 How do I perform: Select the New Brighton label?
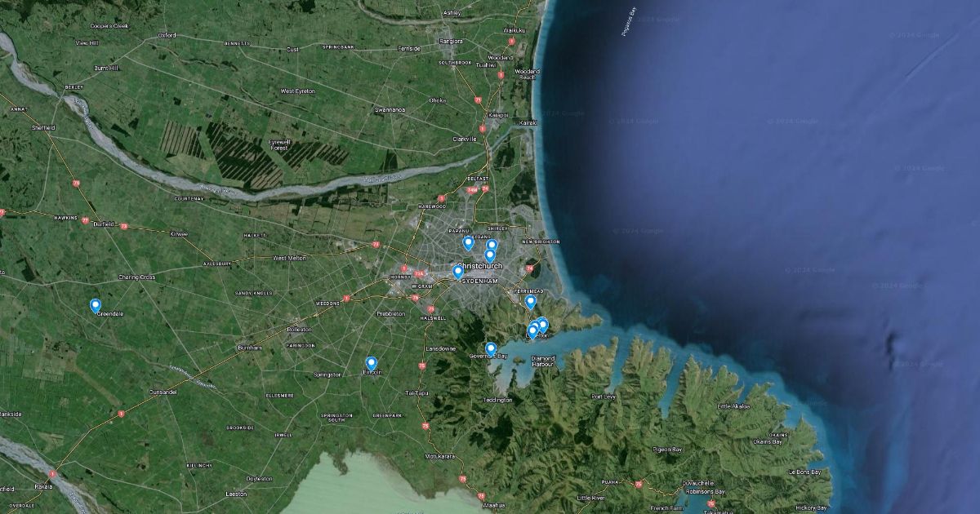coord(541,241)
